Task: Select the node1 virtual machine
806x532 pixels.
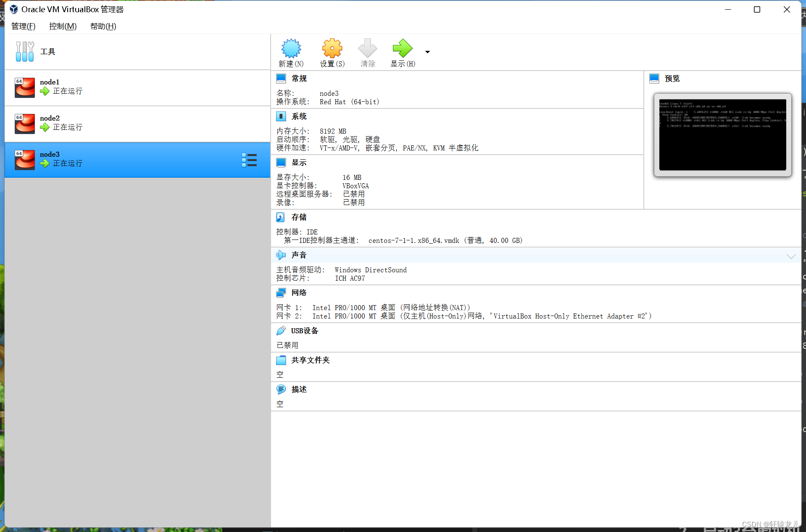Action: (137, 87)
